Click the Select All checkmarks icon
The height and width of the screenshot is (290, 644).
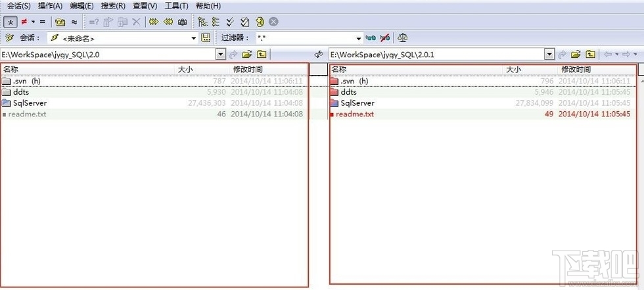[x=231, y=22]
